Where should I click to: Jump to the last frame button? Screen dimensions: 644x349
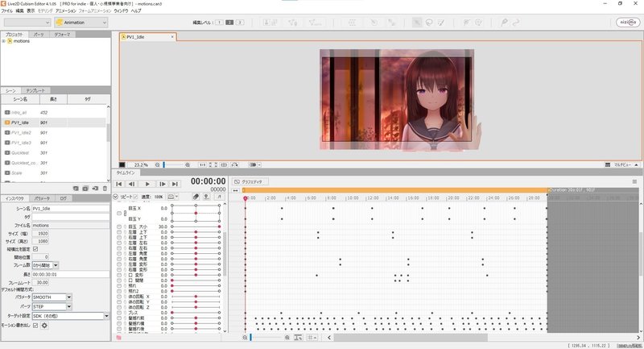[175, 184]
